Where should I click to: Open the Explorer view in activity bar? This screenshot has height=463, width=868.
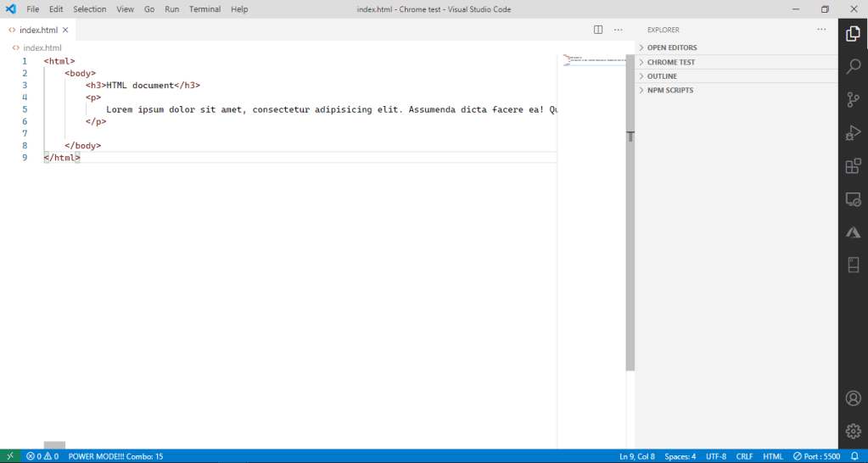[853, 34]
